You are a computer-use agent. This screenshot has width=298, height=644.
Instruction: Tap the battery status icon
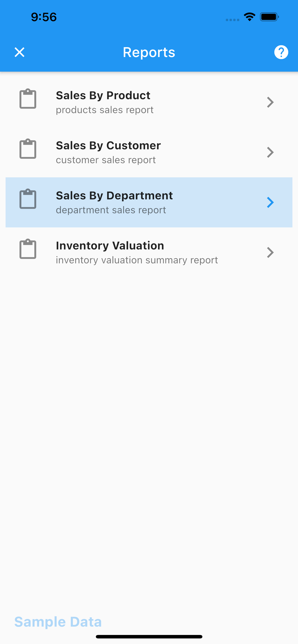click(269, 17)
